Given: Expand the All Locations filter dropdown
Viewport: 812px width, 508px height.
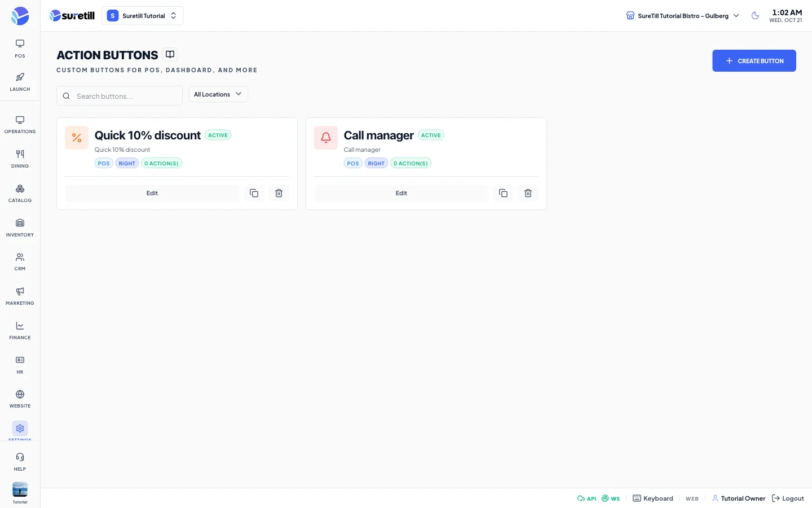Looking at the screenshot, I should coord(218,94).
